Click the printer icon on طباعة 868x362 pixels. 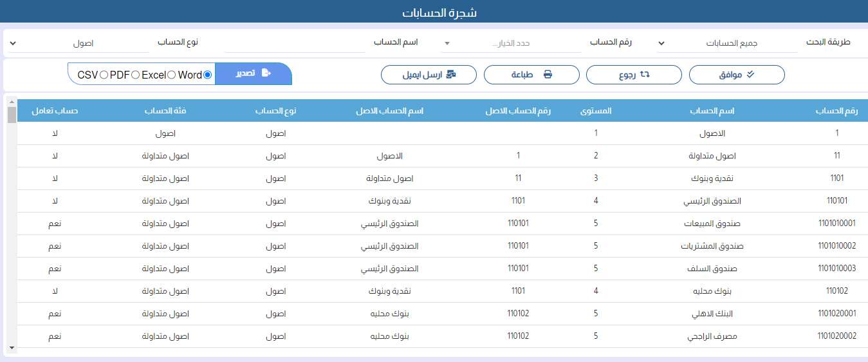pyautogui.click(x=548, y=75)
